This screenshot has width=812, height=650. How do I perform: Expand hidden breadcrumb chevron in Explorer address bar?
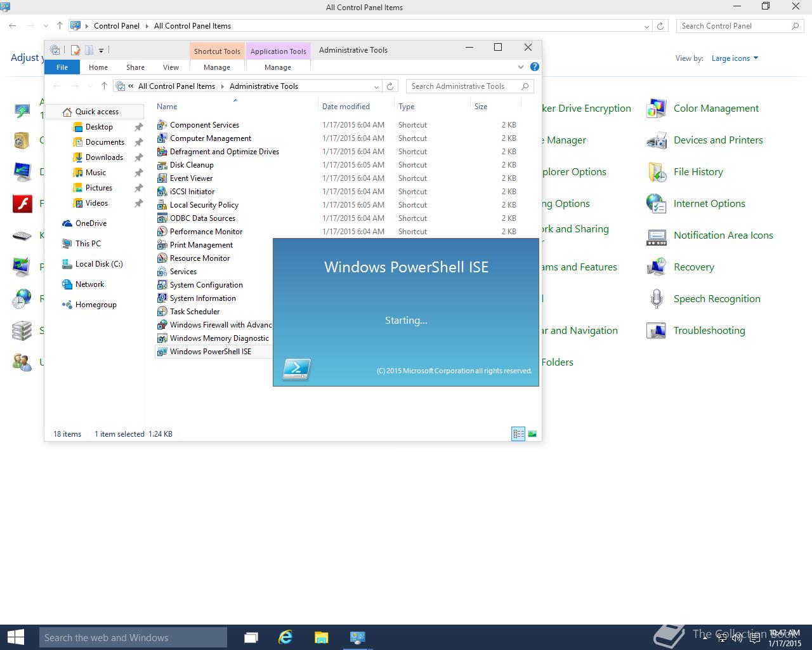131,86
